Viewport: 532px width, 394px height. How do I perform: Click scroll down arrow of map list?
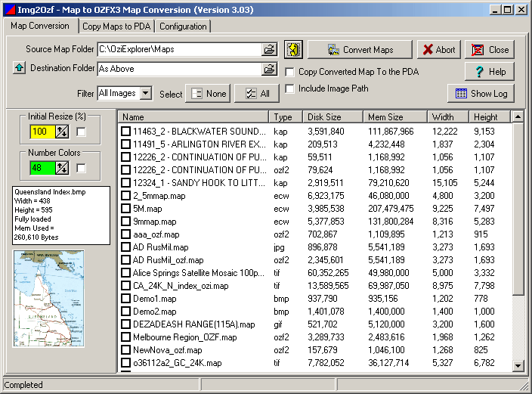click(518, 366)
